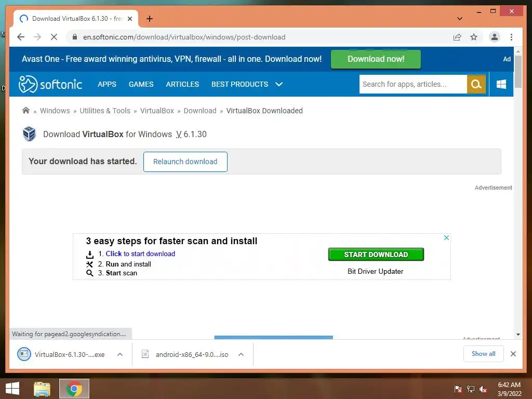
Task: Click the Windows breadcrumb link
Action: [x=55, y=111]
